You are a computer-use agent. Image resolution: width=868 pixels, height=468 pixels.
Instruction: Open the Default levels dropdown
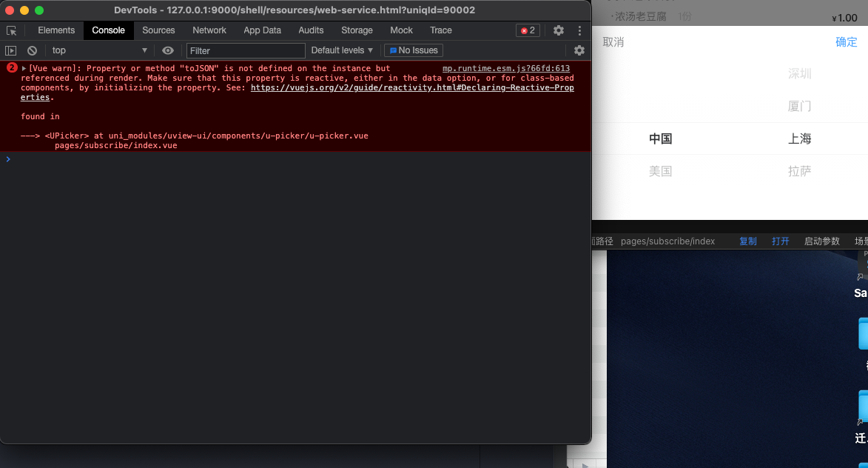[x=341, y=50]
